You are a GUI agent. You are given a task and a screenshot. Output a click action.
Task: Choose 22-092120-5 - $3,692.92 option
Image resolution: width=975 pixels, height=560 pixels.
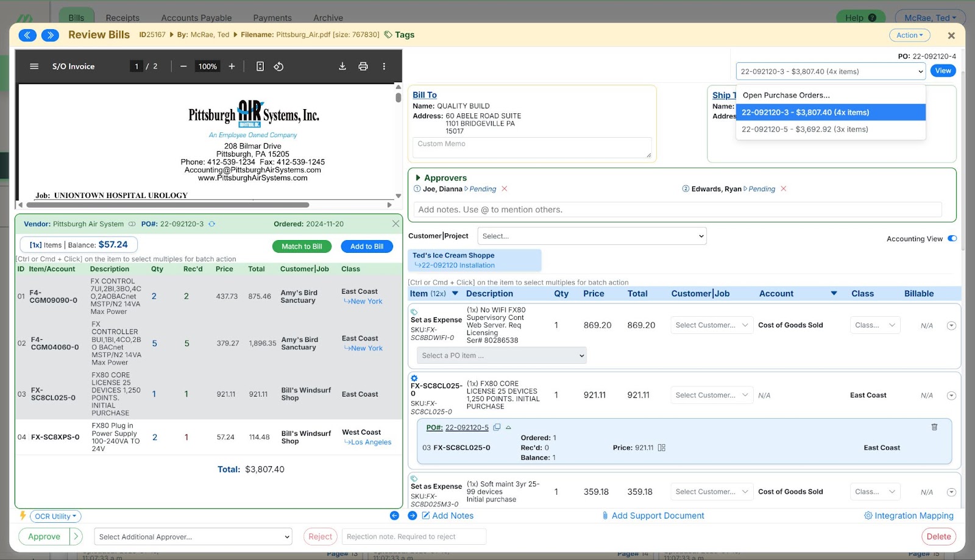(831, 129)
